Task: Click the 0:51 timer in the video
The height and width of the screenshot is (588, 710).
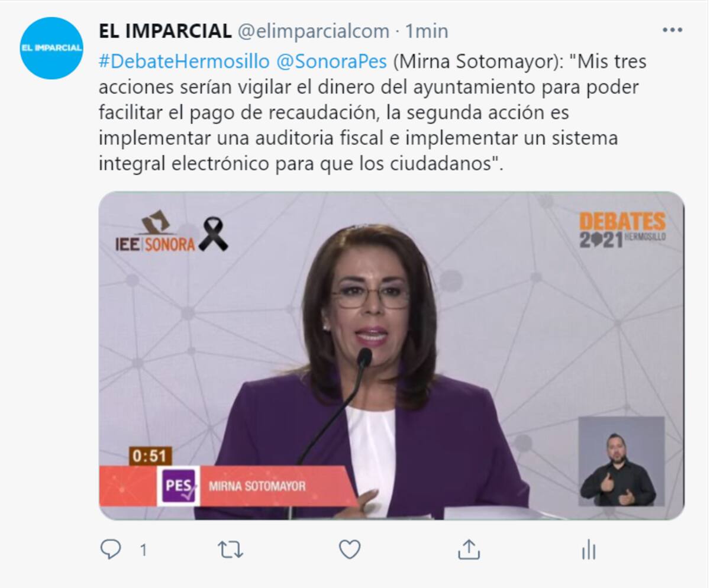Action: click(x=150, y=456)
